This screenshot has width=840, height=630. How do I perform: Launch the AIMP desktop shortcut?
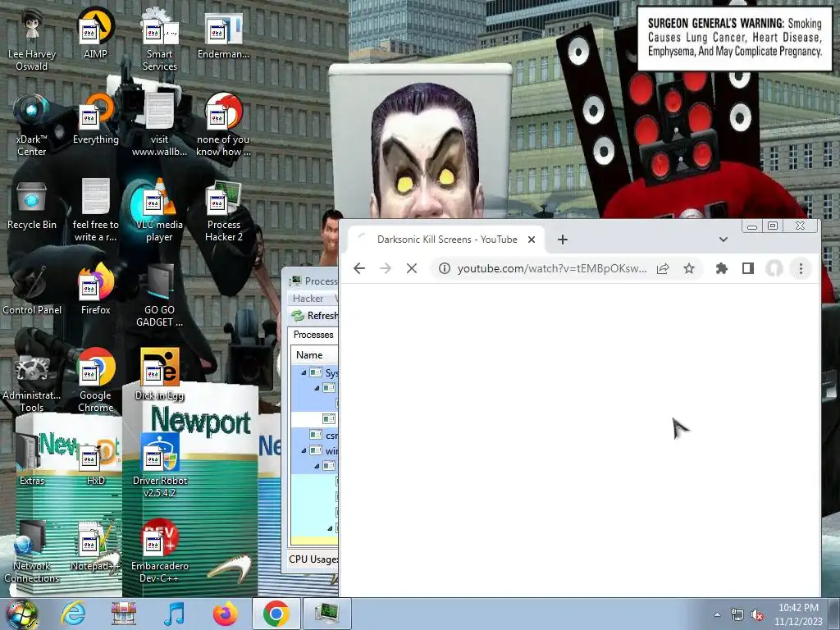95,34
